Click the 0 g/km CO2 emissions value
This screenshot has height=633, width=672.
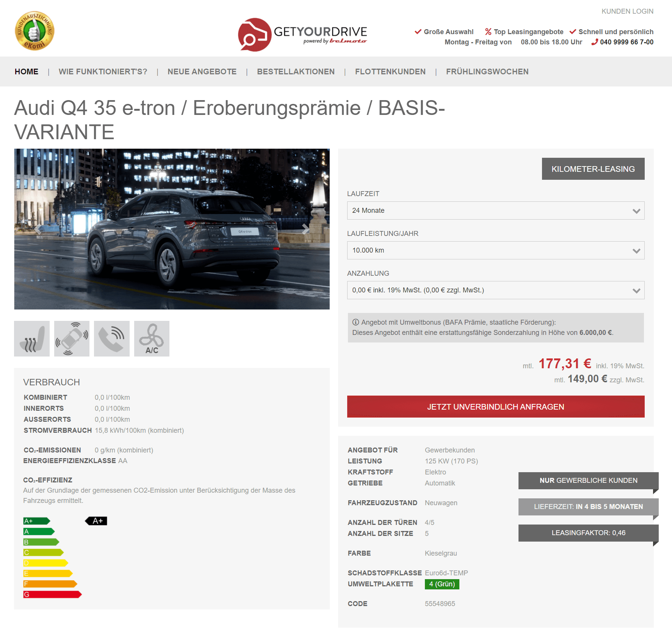[x=124, y=450]
